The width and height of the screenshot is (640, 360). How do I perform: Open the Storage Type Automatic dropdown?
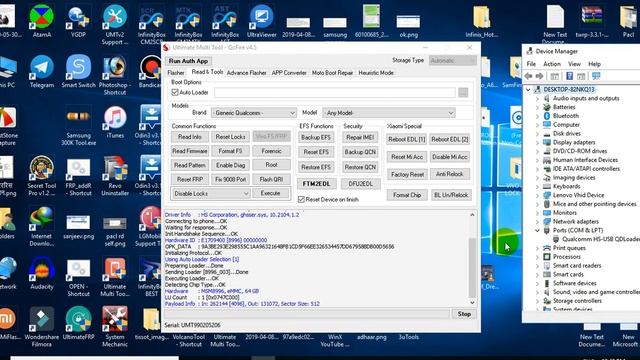click(x=453, y=60)
